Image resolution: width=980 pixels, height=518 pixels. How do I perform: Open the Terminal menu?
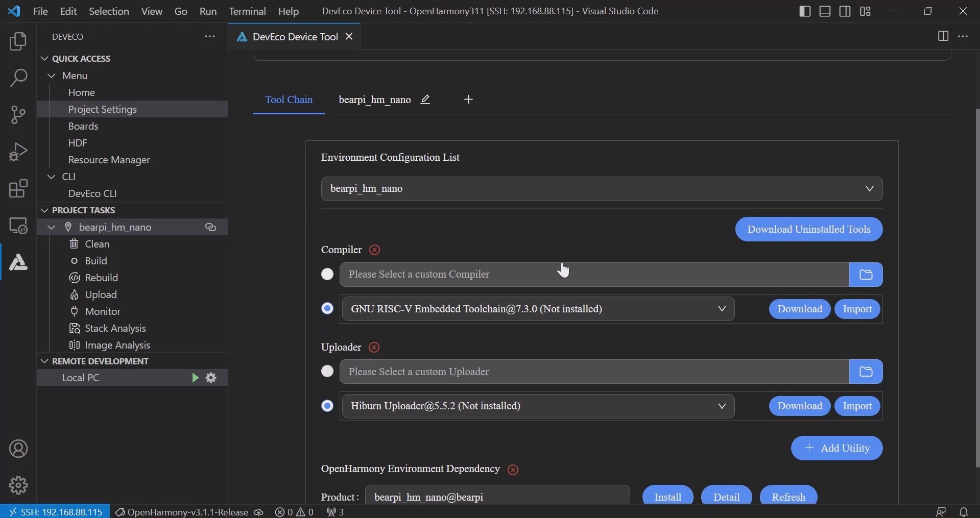pyautogui.click(x=247, y=11)
